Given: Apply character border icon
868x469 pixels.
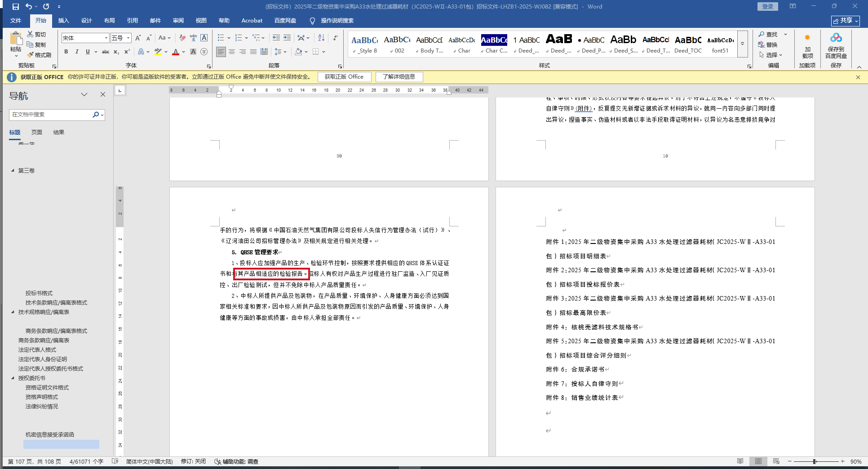Looking at the screenshot, I should pyautogui.click(x=204, y=38).
